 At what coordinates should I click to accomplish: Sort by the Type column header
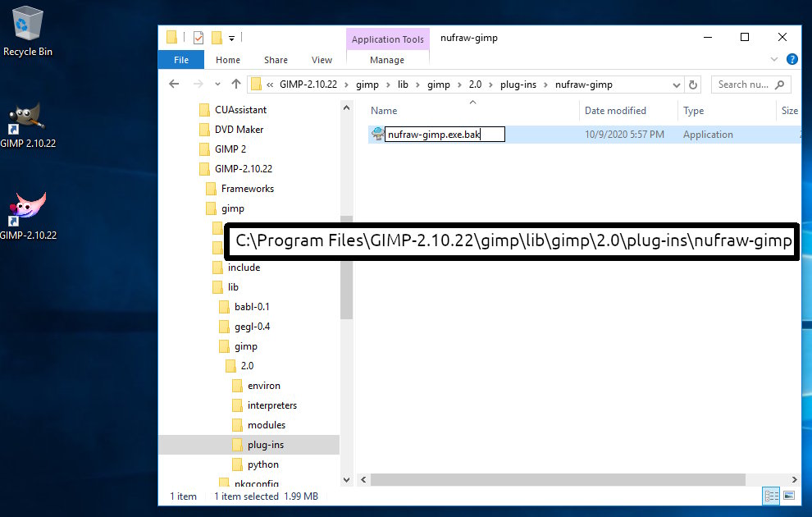tap(693, 110)
